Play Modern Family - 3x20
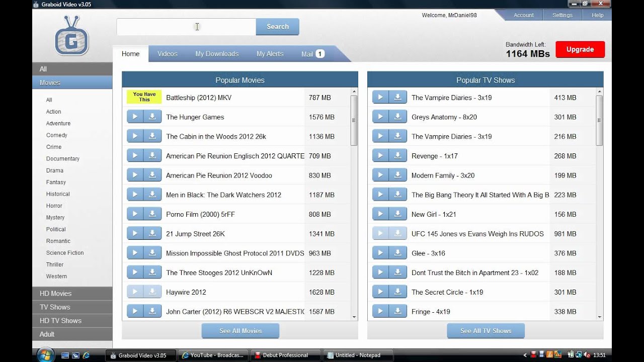The width and height of the screenshot is (644, 362). pyautogui.click(x=380, y=175)
